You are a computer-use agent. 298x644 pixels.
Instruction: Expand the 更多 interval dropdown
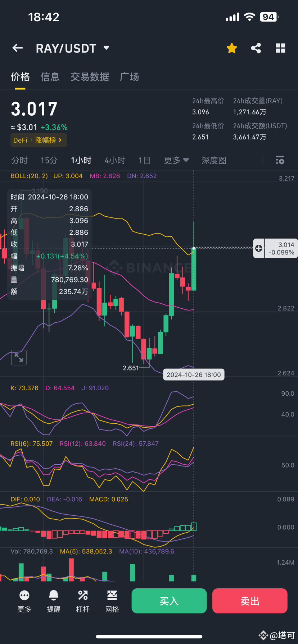[176, 160]
